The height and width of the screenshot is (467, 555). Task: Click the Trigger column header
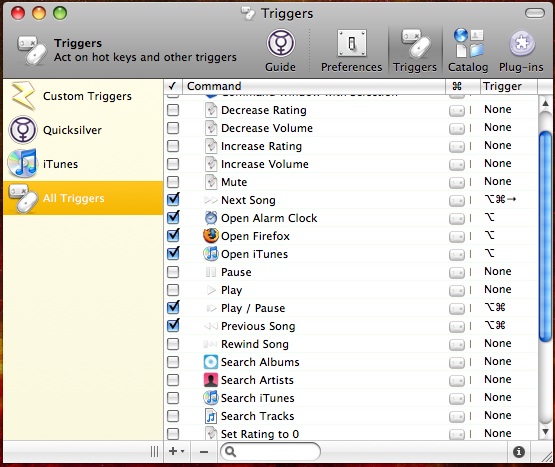(x=509, y=86)
